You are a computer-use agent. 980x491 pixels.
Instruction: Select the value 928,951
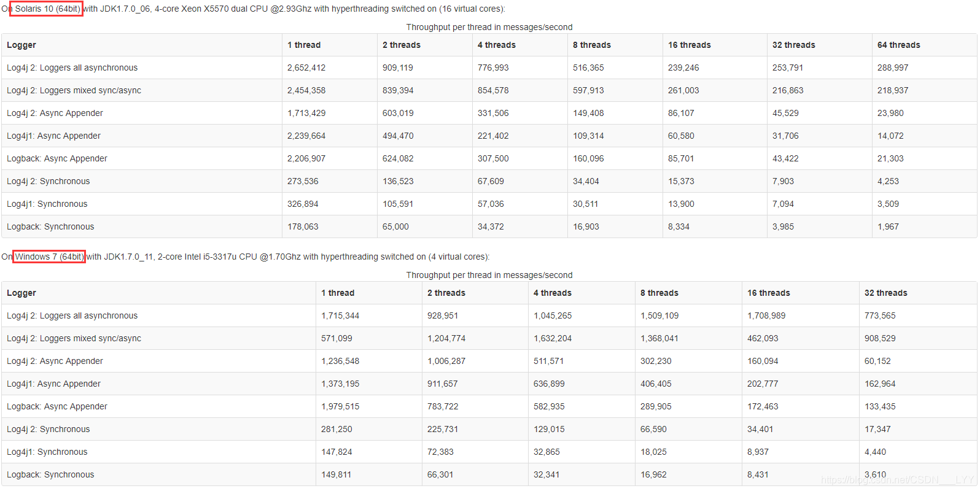tap(443, 315)
